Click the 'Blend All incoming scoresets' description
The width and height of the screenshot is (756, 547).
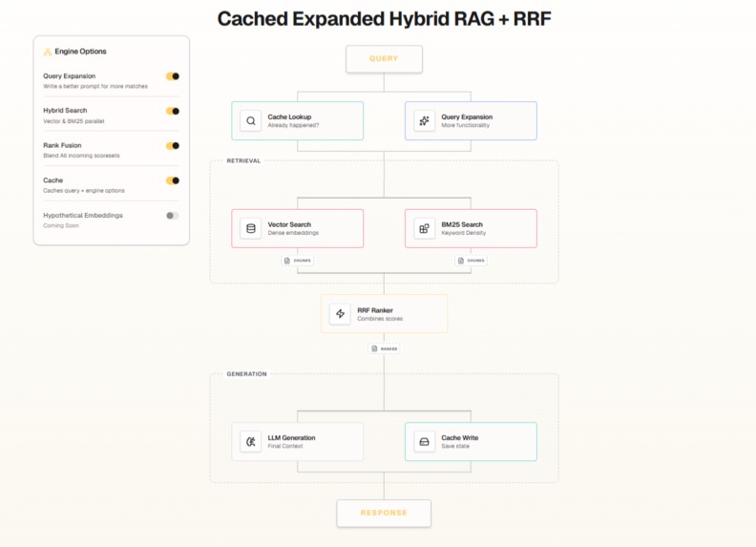pyautogui.click(x=81, y=156)
